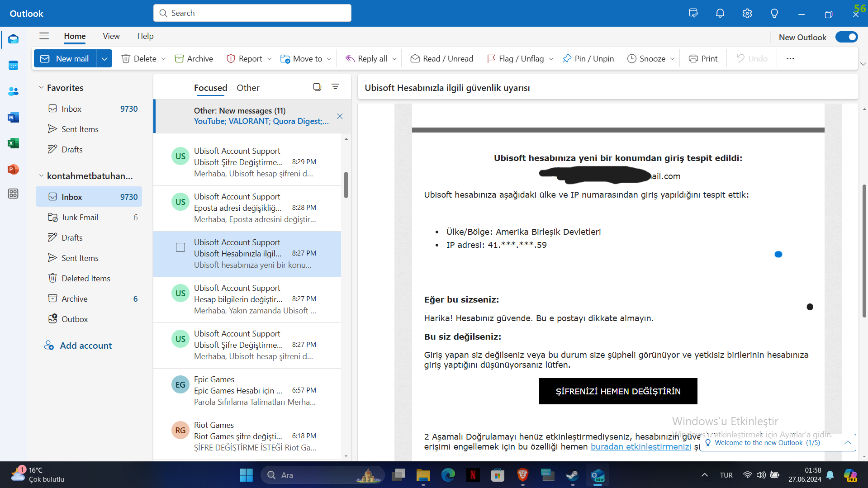Screen dimensions: 868x488
Task: Open the Delete options dropdown arrow
Action: 163,59
